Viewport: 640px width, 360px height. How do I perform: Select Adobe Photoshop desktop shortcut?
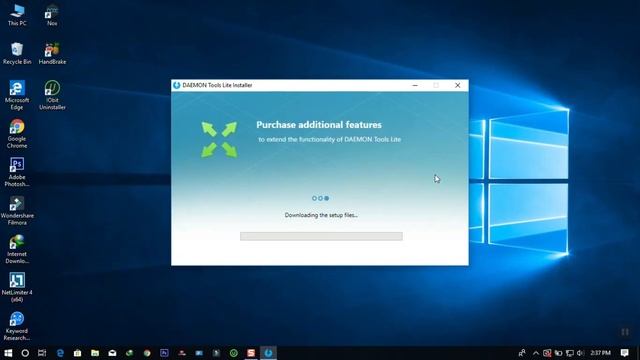[17, 172]
